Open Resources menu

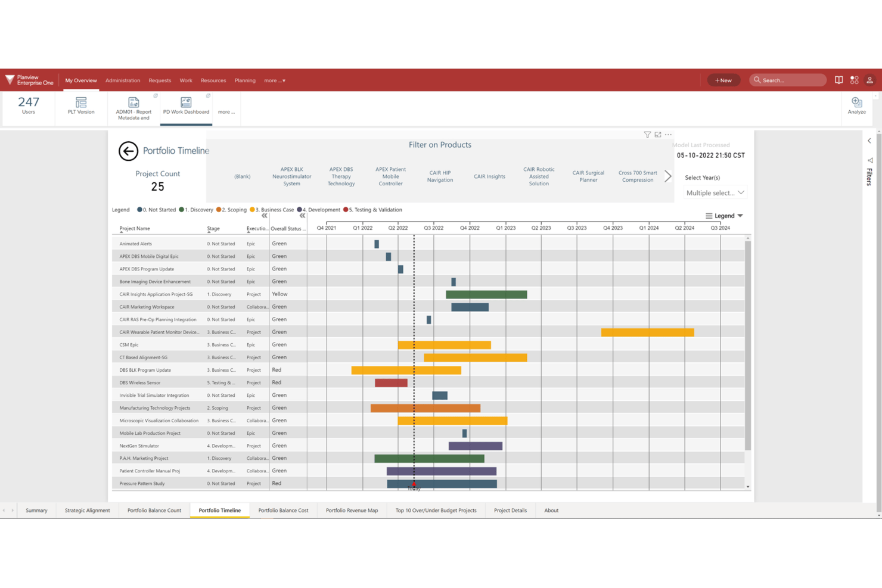[213, 80]
